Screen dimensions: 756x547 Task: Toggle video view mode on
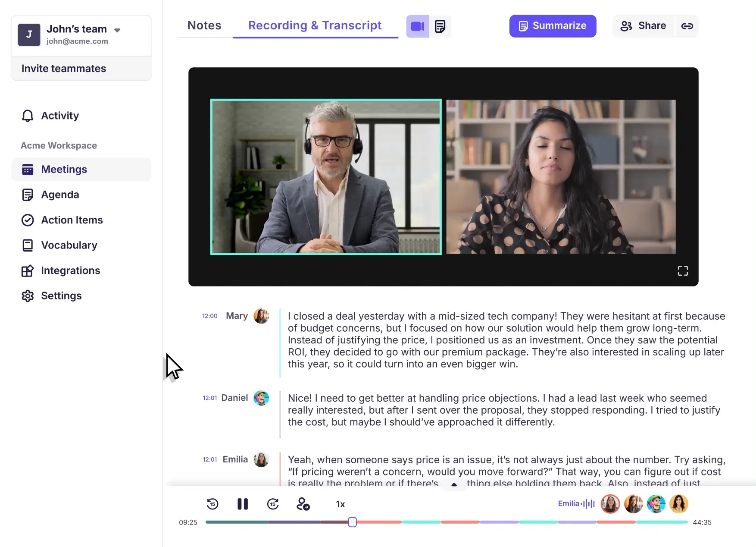point(417,26)
